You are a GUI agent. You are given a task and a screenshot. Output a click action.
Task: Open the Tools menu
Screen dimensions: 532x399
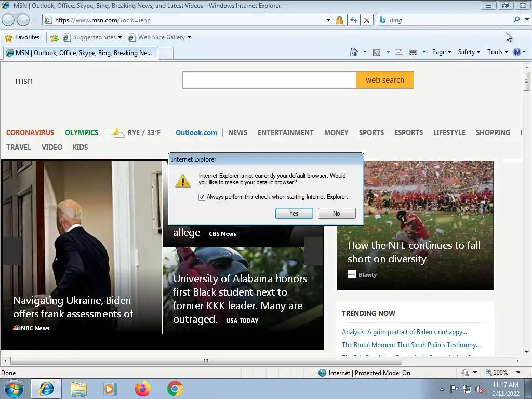[497, 52]
